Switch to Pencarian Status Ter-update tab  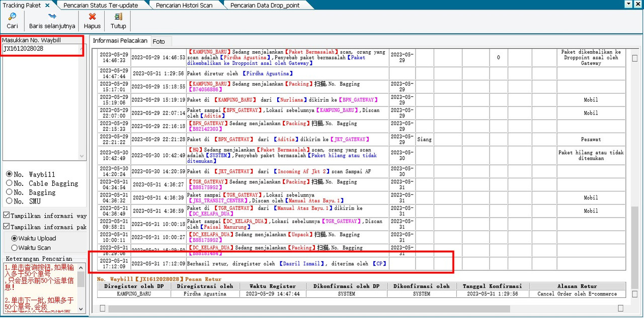pyautogui.click(x=101, y=5)
